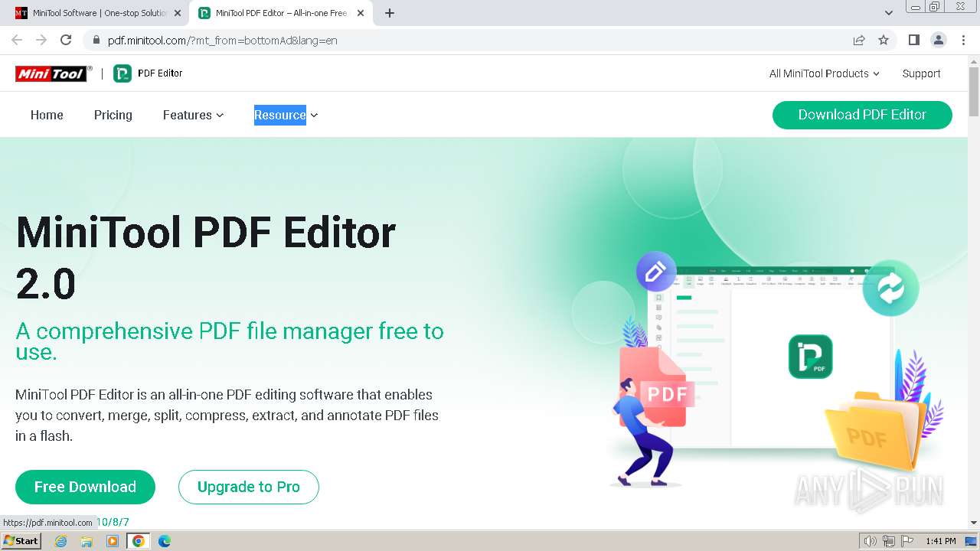
Task: Go to Home nav item
Action: click(47, 115)
